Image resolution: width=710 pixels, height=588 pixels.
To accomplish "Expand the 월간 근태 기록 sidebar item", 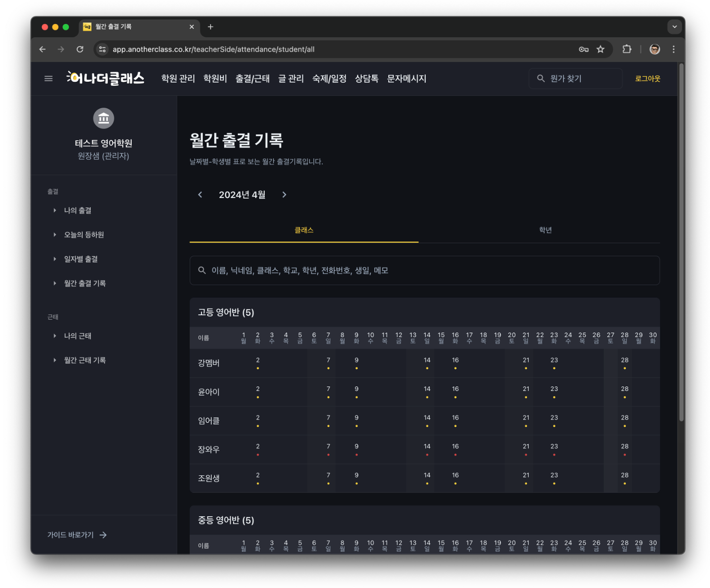I will click(85, 360).
